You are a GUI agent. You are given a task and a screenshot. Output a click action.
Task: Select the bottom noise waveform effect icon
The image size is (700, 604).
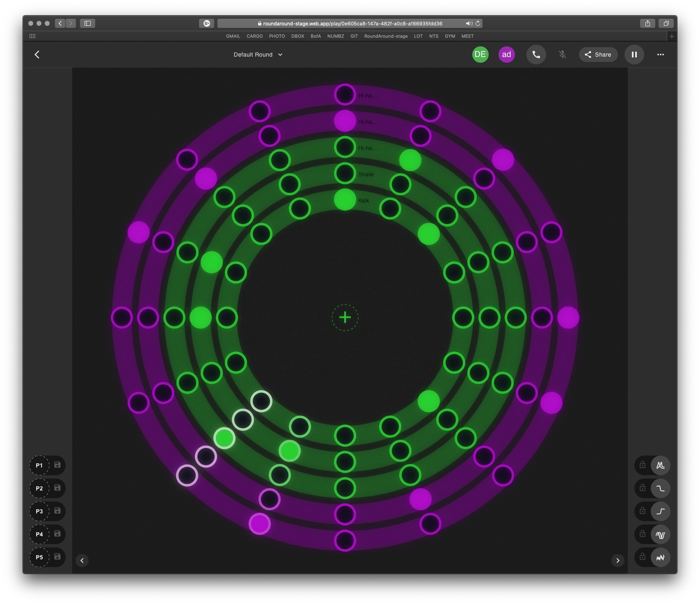click(x=660, y=557)
